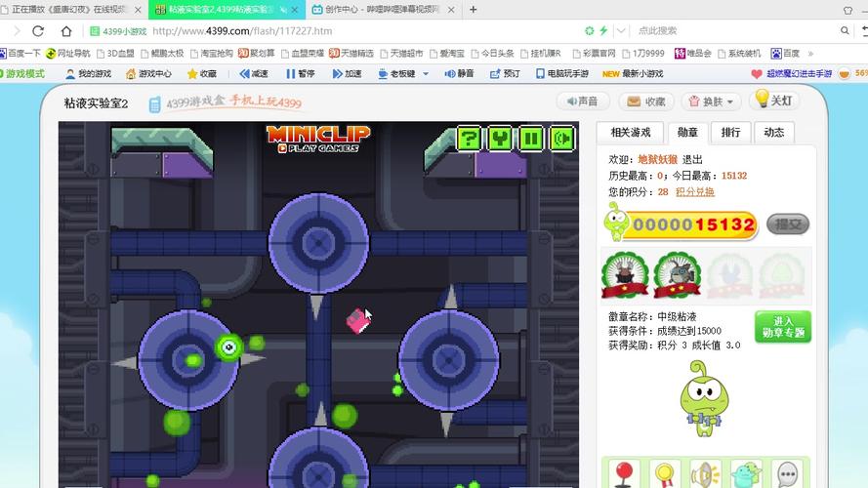Open 游戏中心 in game toolbar

(x=148, y=73)
